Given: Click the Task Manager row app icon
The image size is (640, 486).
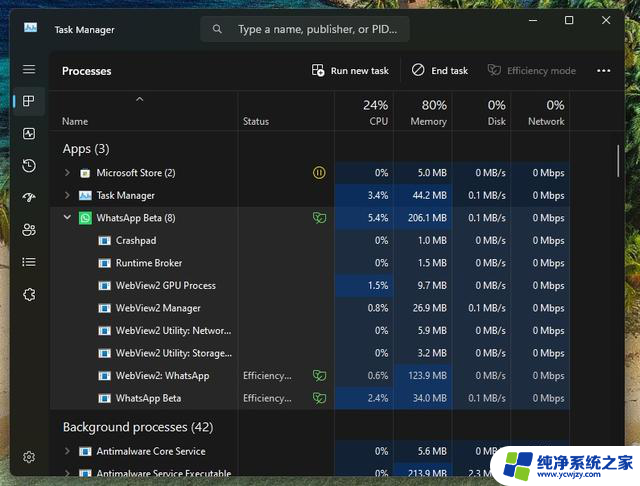Looking at the screenshot, I should point(85,195).
